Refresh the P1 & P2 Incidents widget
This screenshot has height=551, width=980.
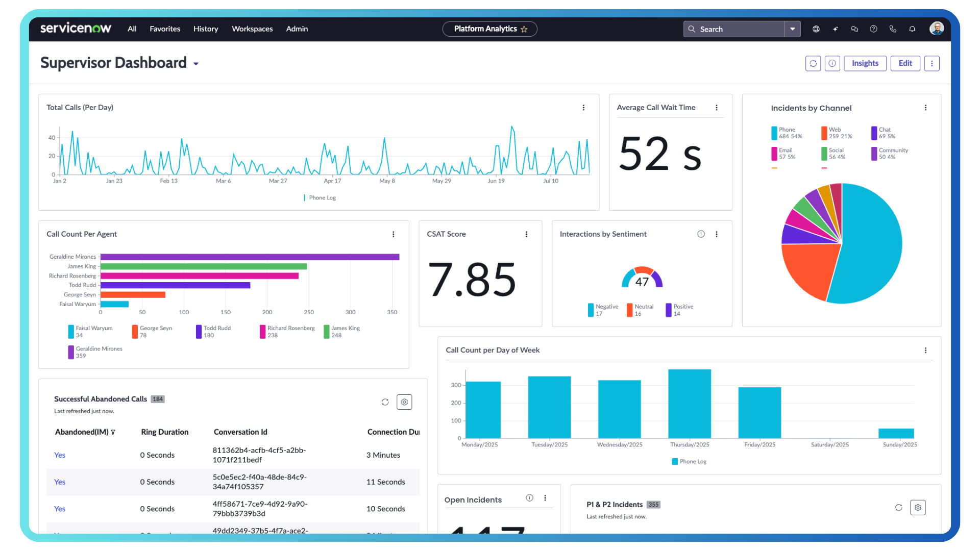pos(899,508)
